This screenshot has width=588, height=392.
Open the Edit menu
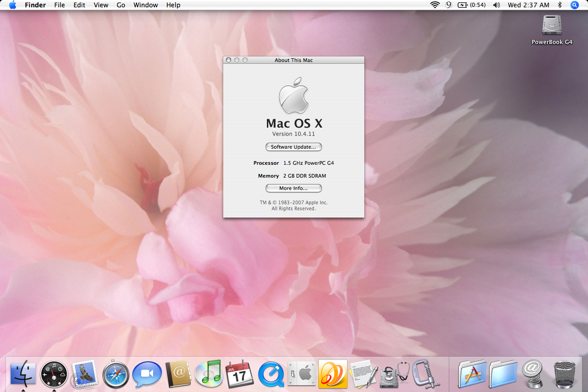(79, 5)
